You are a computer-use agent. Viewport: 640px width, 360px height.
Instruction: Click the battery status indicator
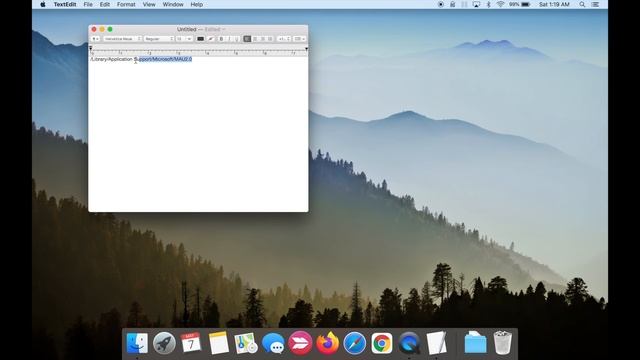(x=519, y=4)
